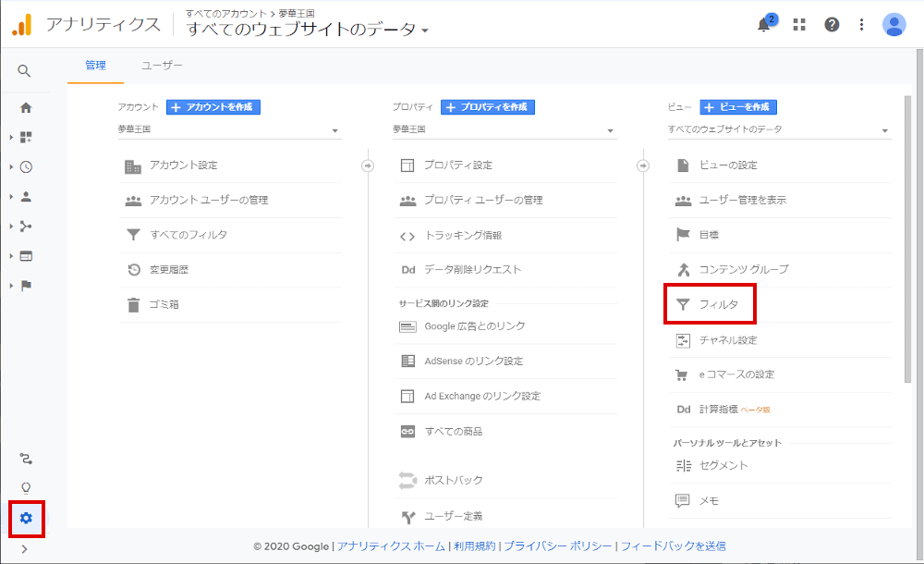Image resolution: width=924 pixels, height=564 pixels.
Task: Click the property-to-view move arrow
Action: pos(643,166)
